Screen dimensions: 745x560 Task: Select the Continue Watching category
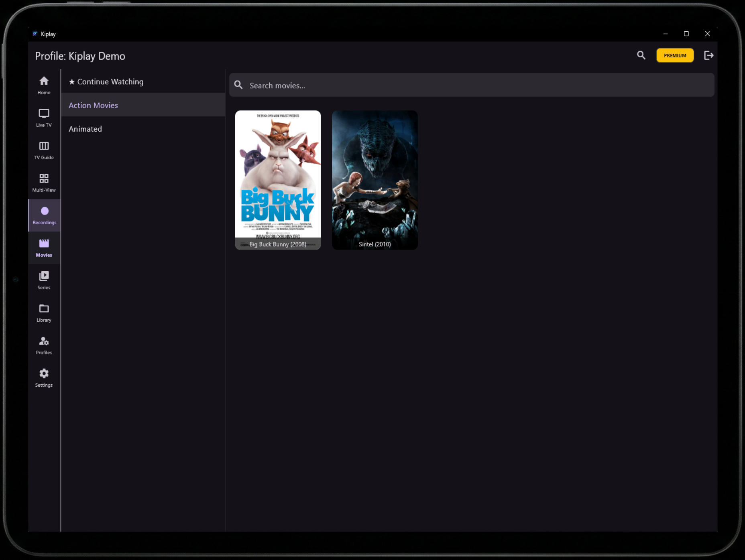[x=143, y=81]
